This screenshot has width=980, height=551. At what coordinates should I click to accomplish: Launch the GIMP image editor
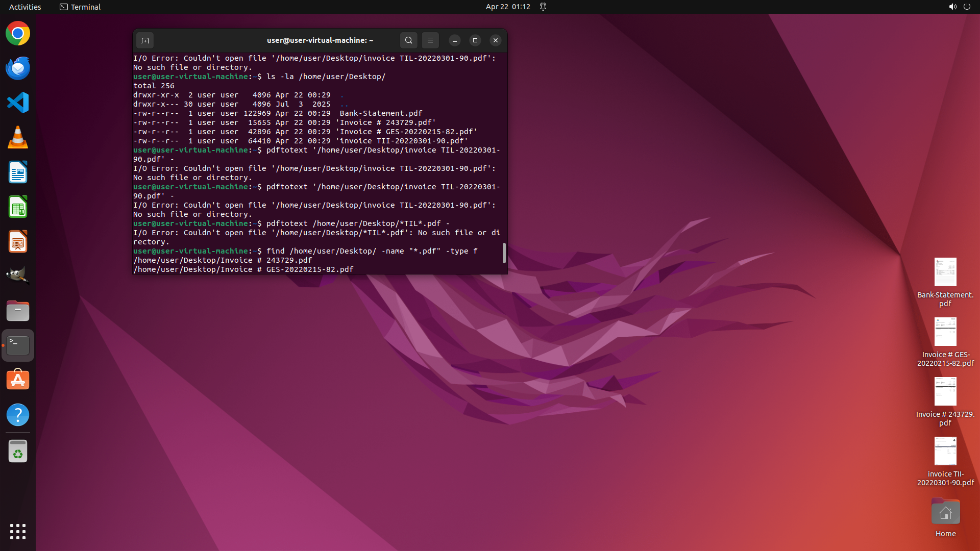[x=18, y=276]
